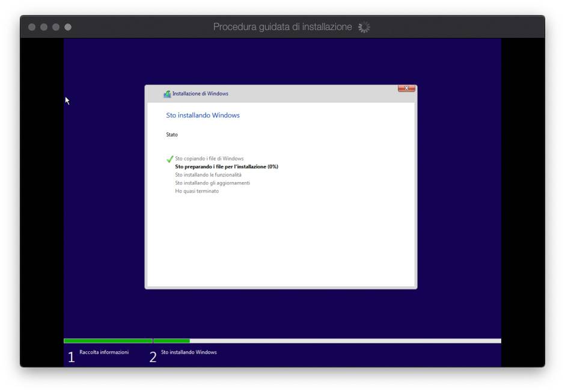
Task: Click 'Sto copiando i file di Windows' step
Action: click(209, 159)
